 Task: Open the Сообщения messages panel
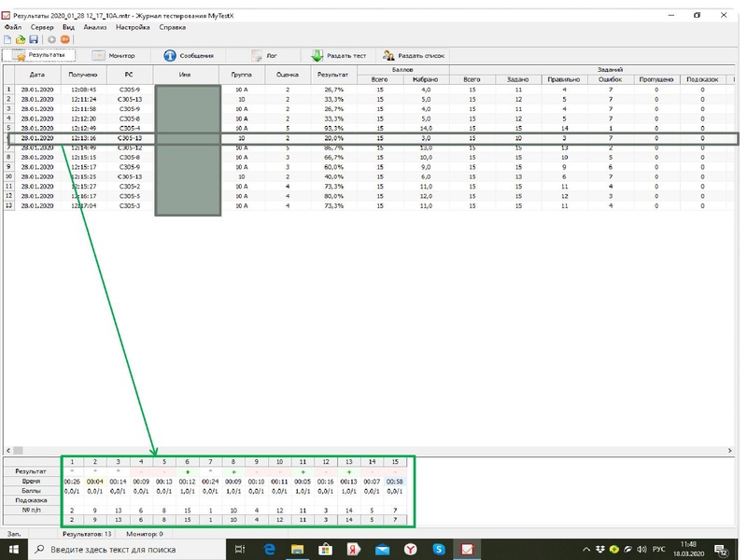[x=190, y=56]
